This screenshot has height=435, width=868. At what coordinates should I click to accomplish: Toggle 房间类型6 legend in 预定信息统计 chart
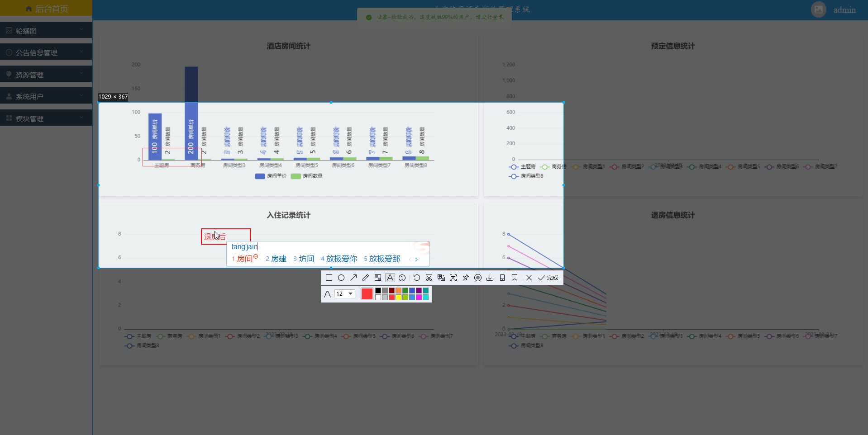pos(782,166)
